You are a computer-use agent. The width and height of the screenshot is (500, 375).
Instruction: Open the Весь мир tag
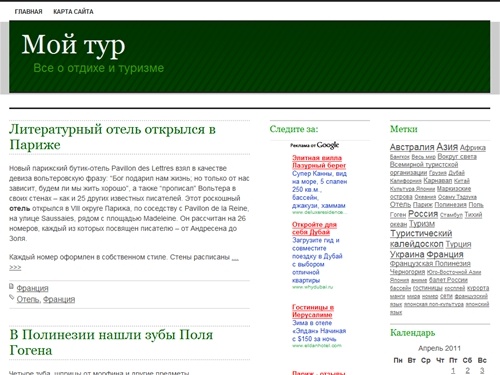(x=423, y=157)
